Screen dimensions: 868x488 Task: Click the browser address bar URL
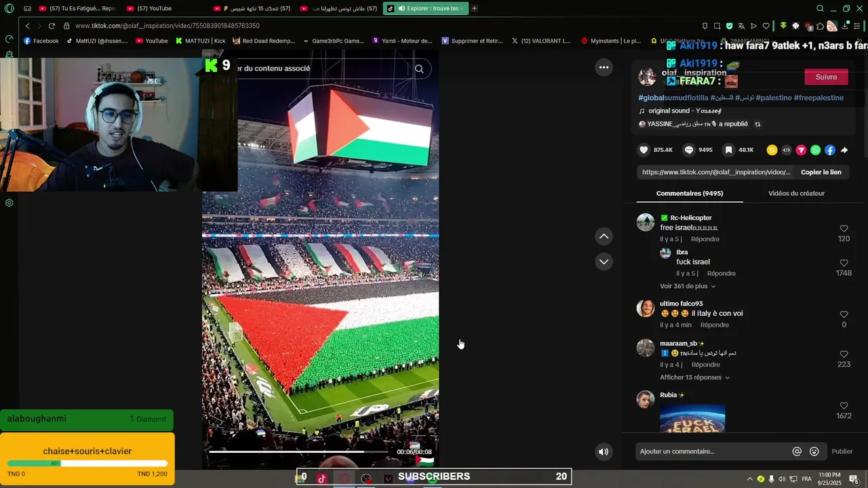pos(167,26)
